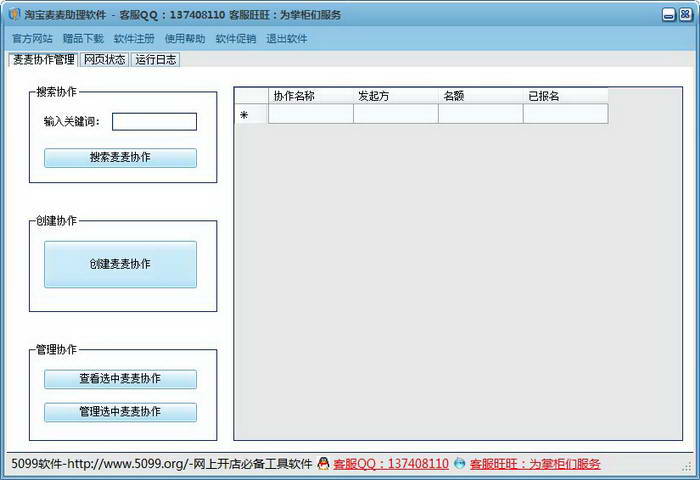The image size is (700, 480).
Task: Open the 软件促销 menu
Action: click(236, 39)
